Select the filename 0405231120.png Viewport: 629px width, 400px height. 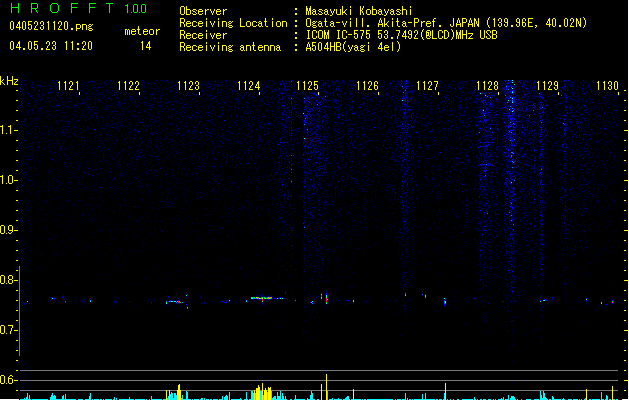point(51,26)
